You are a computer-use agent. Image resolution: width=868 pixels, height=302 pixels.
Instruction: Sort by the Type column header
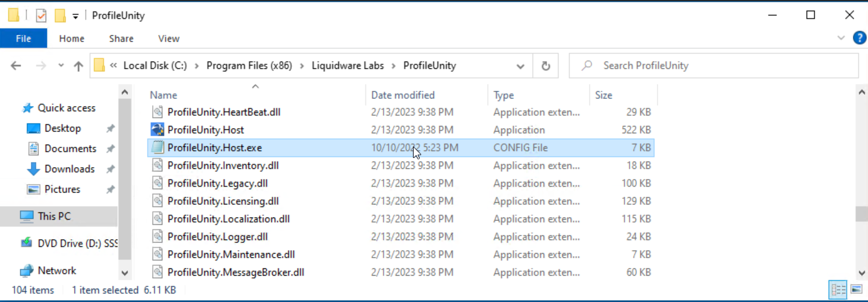pos(504,95)
